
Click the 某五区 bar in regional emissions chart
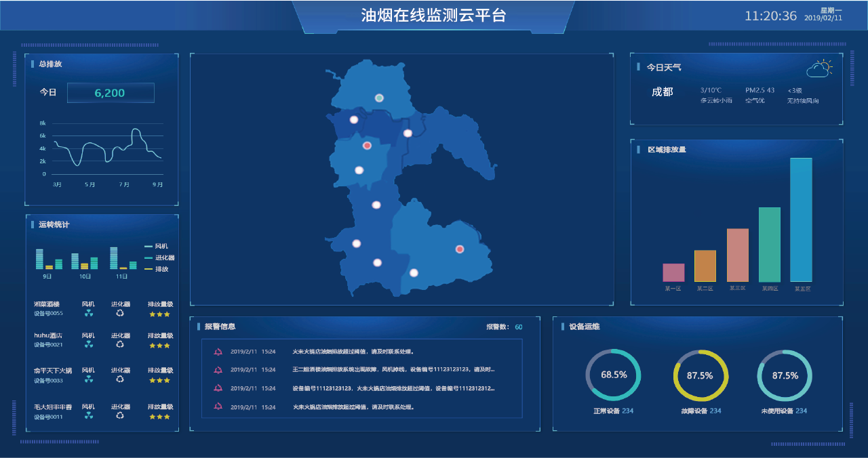click(801, 220)
